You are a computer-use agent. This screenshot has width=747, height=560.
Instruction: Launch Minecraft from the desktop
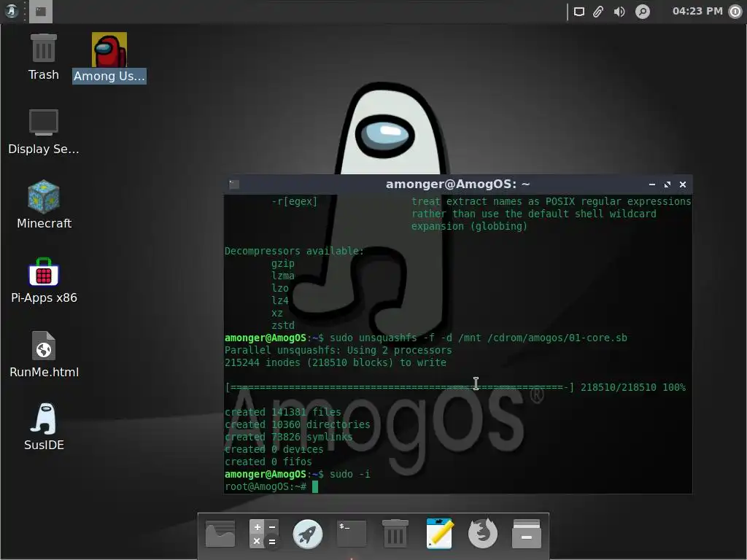[44, 205]
